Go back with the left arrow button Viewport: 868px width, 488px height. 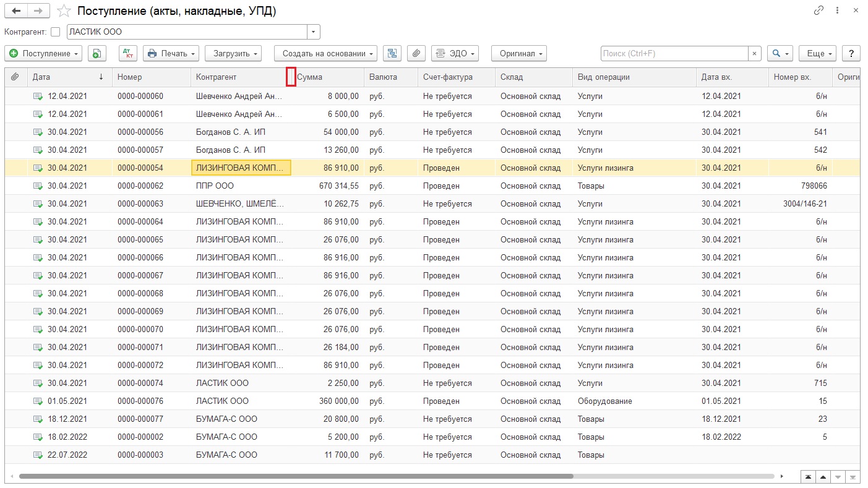pyautogui.click(x=16, y=11)
